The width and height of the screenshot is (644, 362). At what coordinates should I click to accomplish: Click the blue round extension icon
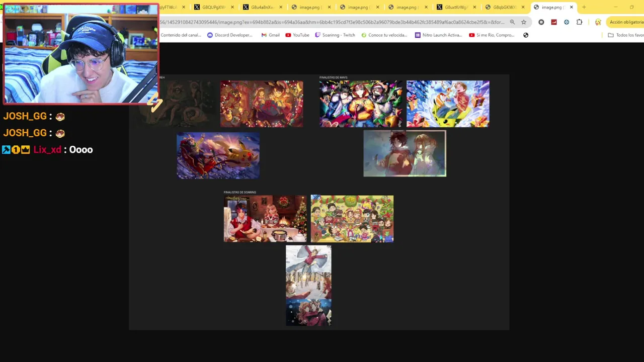[567, 22]
